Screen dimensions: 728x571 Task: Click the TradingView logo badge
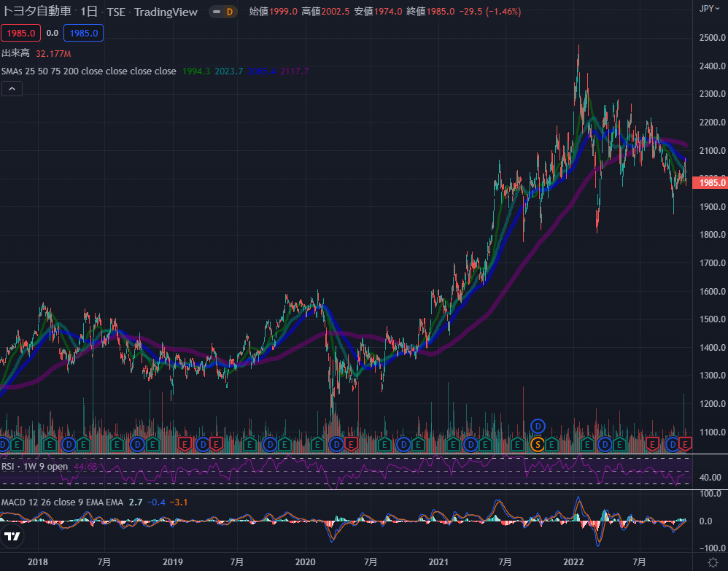point(12,536)
